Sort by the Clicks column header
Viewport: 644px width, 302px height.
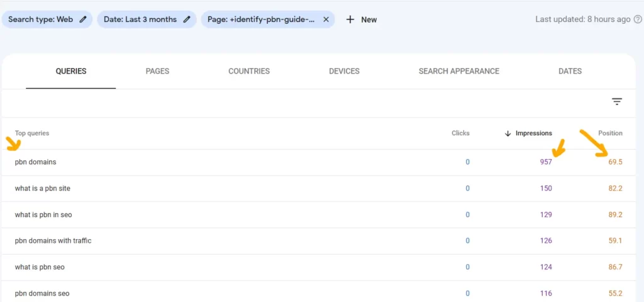click(x=460, y=133)
